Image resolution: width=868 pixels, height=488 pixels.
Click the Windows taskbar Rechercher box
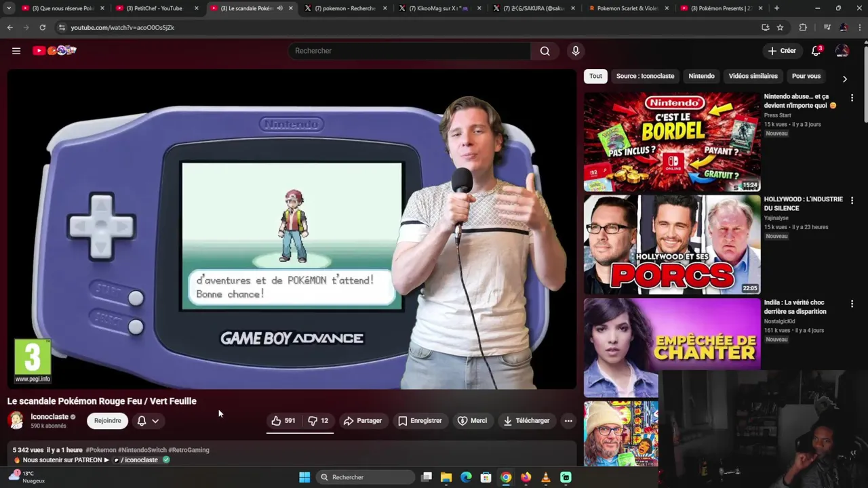pyautogui.click(x=366, y=477)
